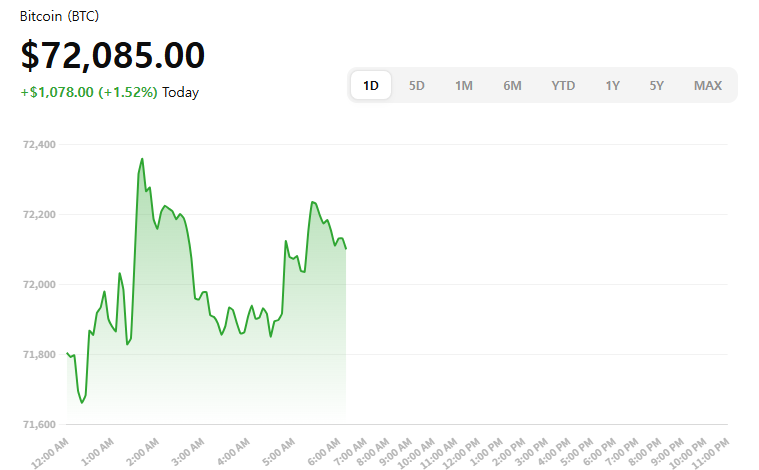Click the +$1,078.00 (+1.52%) change text
This screenshot has width=759, height=470.
tap(89, 93)
